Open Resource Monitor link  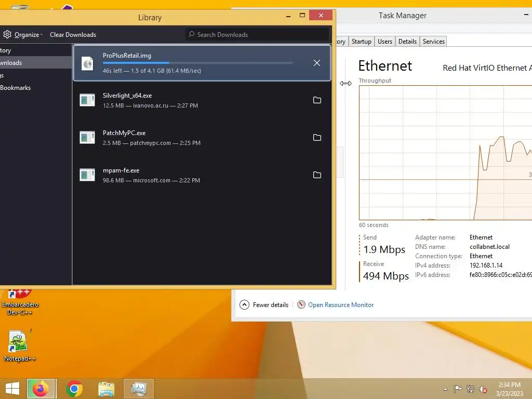341,304
